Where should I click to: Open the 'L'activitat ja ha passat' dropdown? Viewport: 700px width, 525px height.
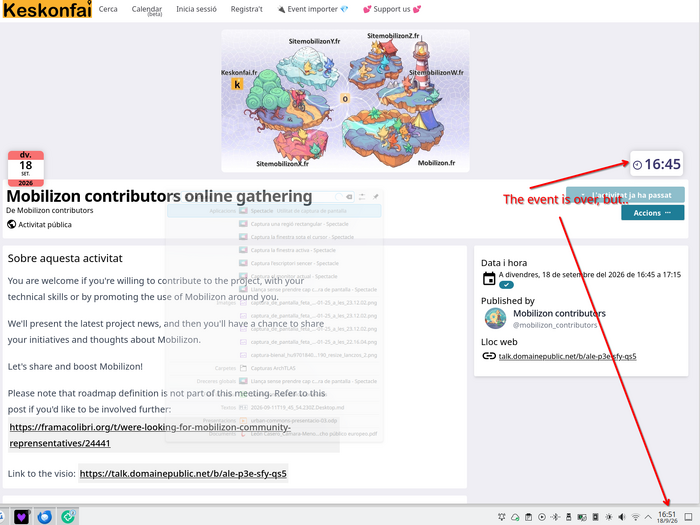pos(625,195)
